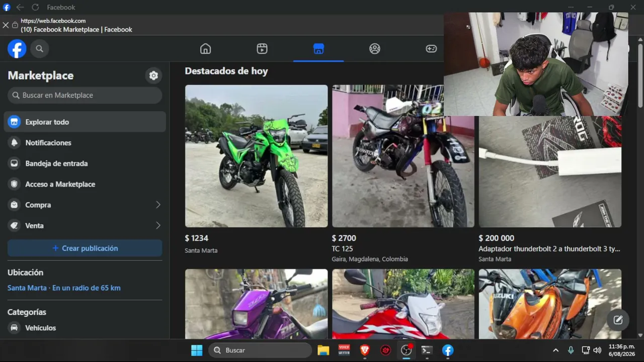Open Voicemeeter from the taskbar
Viewport: 644px width, 362px height.
(344, 350)
